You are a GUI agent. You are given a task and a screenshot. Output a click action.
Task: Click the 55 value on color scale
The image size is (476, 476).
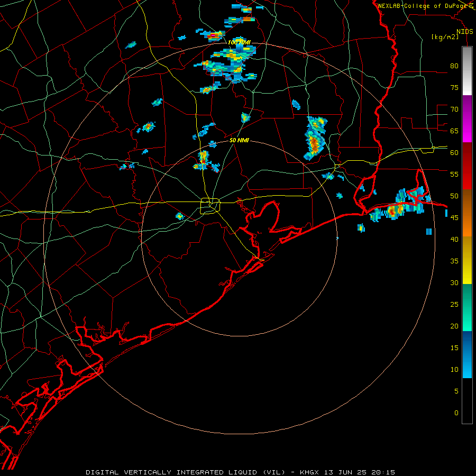[454, 174]
